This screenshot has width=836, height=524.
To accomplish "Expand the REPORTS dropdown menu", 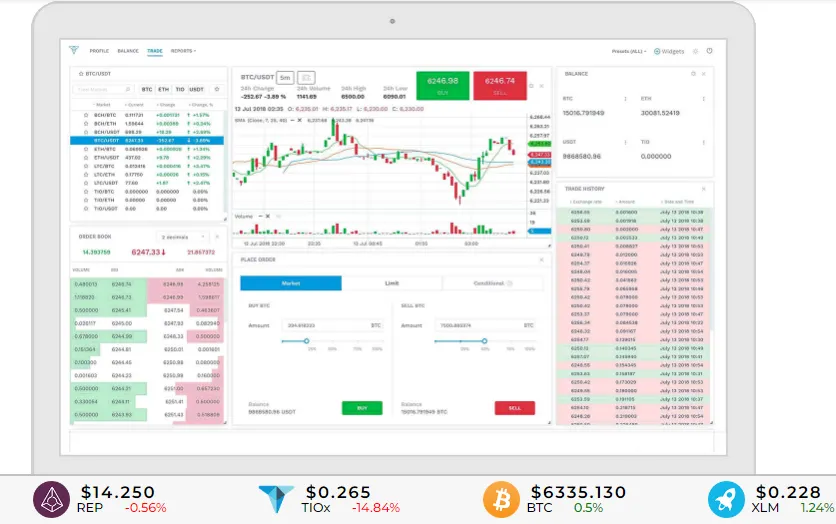I will [x=183, y=51].
